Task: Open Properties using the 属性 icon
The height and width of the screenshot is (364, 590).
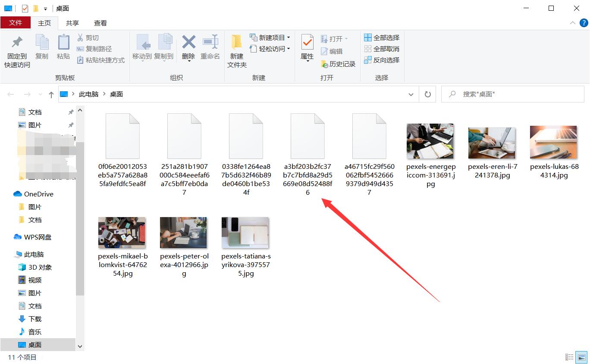Action: click(307, 47)
